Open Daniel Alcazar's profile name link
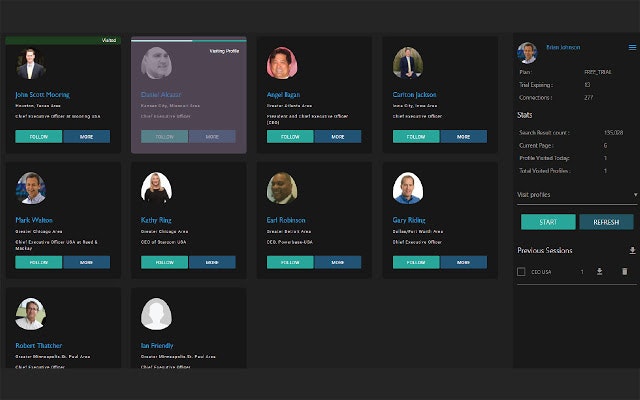Viewport: 640px width, 400px height. pos(161,95)
